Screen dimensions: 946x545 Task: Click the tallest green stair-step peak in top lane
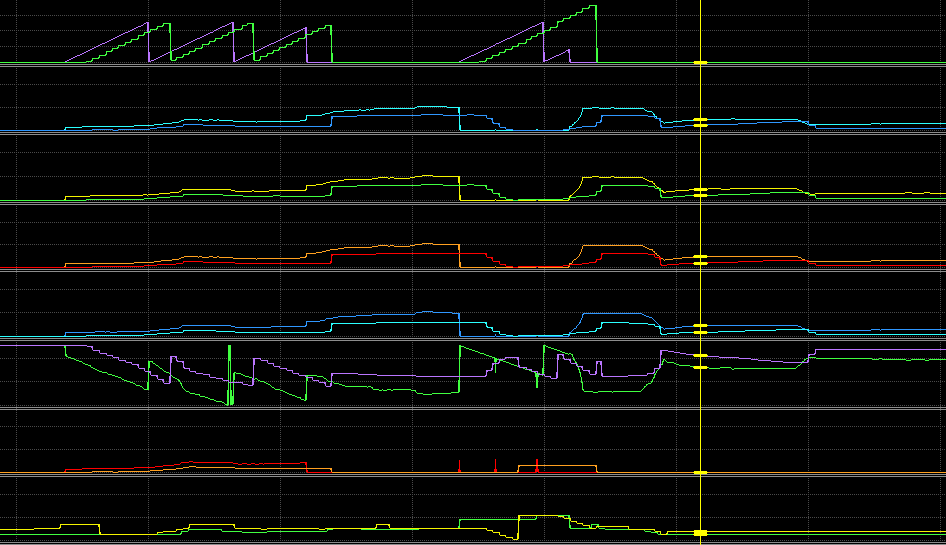(592, 7)
